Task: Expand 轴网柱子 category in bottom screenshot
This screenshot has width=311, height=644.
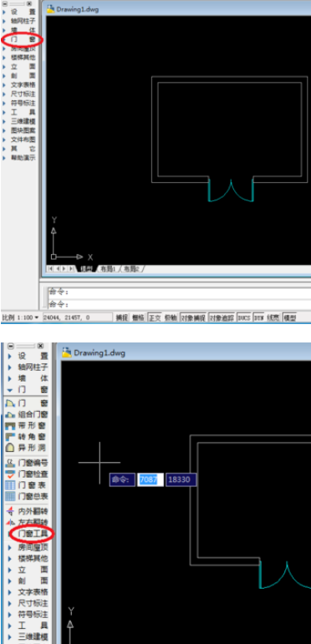Action: tap(28, 368)
